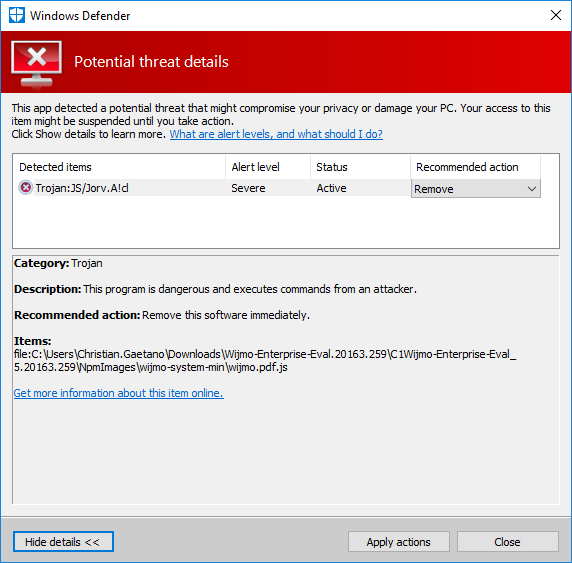Click the red threat monitor icon

[36, 64]
